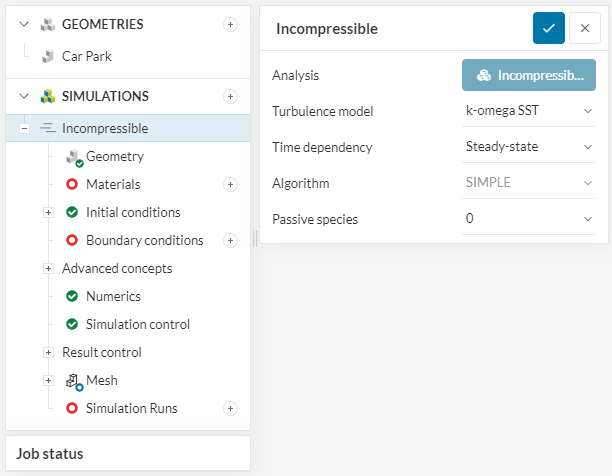Viewport: 612px width, 476px height.
Task: Open the Turbulence model dropdown
Action: (528, 111)
